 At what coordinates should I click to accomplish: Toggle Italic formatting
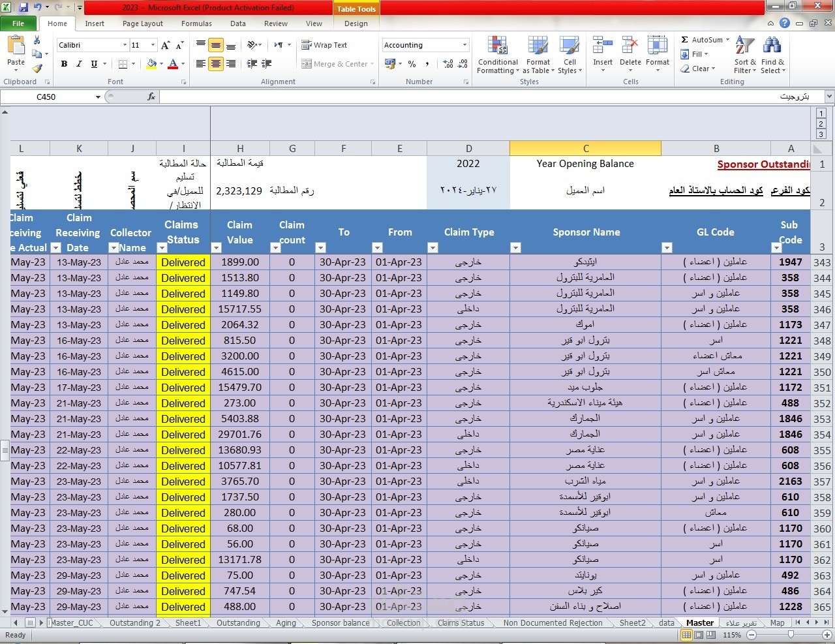pos(79,64)
